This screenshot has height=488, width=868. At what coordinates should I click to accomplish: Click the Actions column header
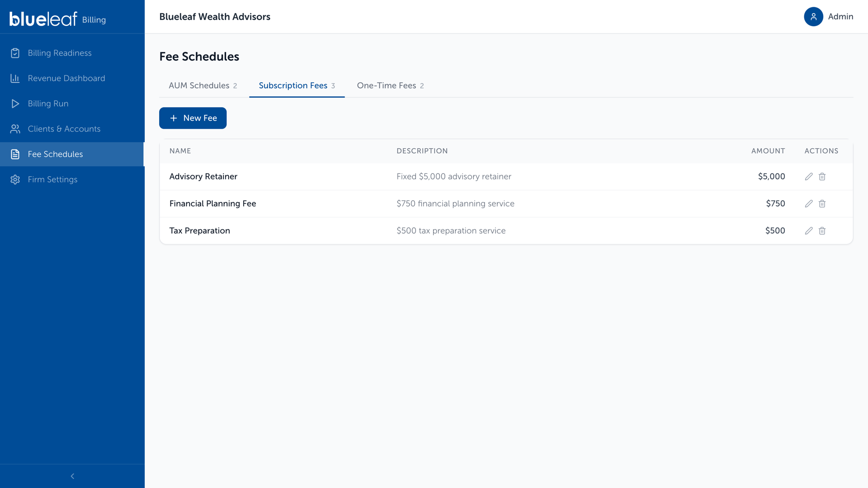pos(821,151)
